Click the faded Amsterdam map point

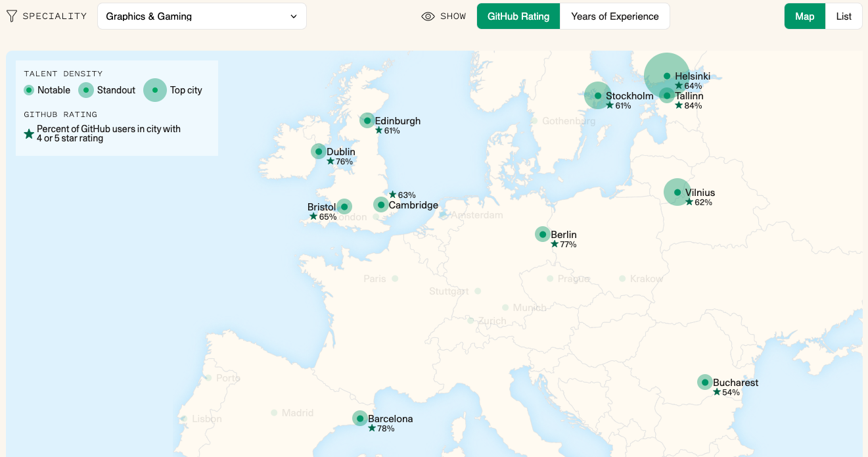click(x=444, y=214)
